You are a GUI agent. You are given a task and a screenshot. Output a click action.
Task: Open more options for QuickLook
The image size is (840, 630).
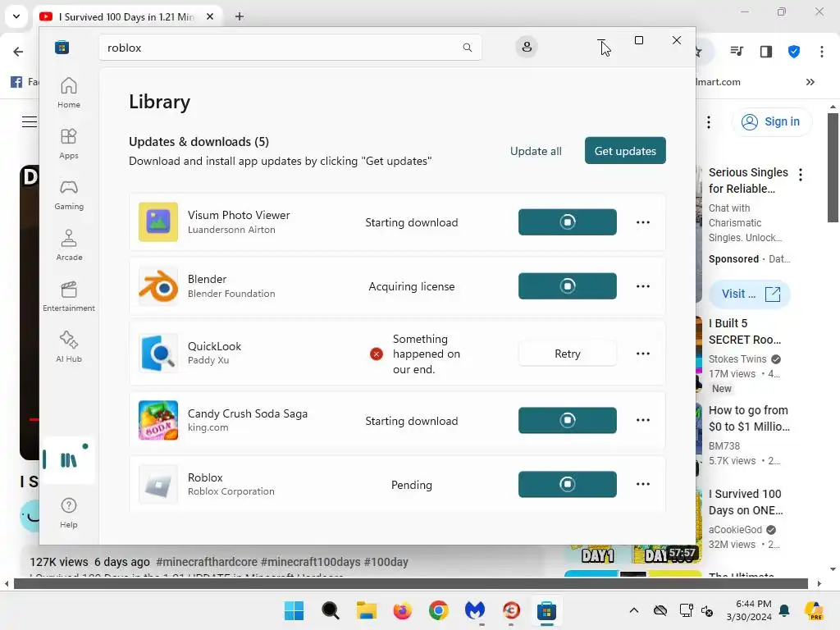coord(643,354)
